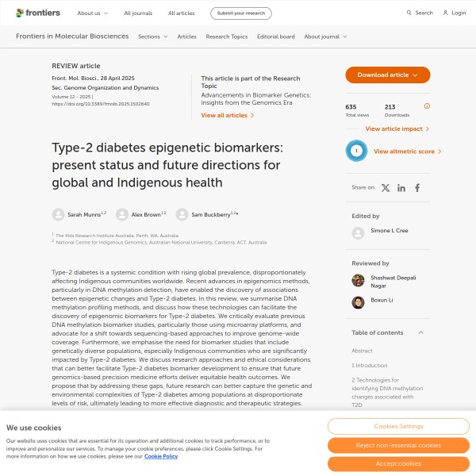
Task: Collapse the Table of contents section
Action: point(420,332)
